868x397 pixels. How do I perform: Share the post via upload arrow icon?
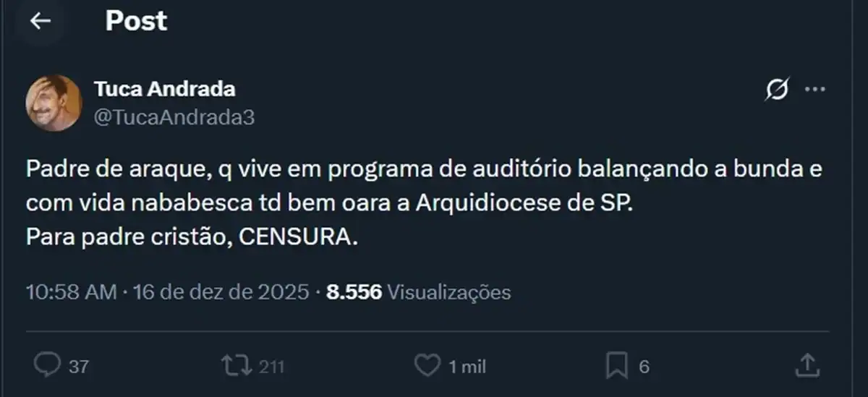(x=807, y=365)
